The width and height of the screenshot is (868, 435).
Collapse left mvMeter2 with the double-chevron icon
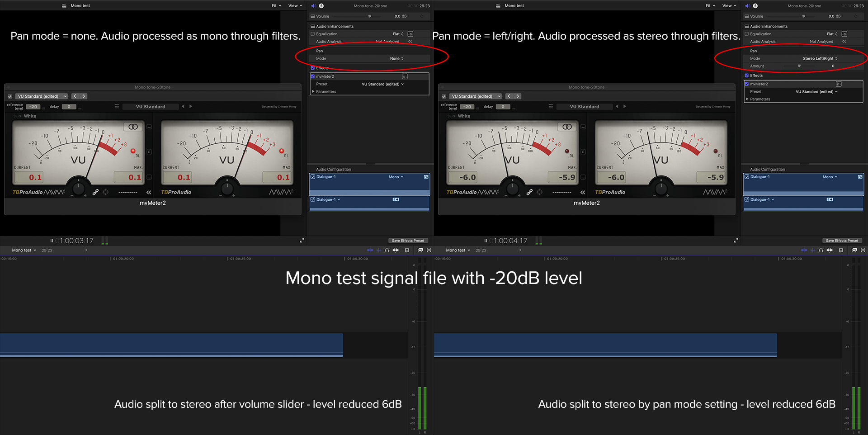tap(149, 192)
